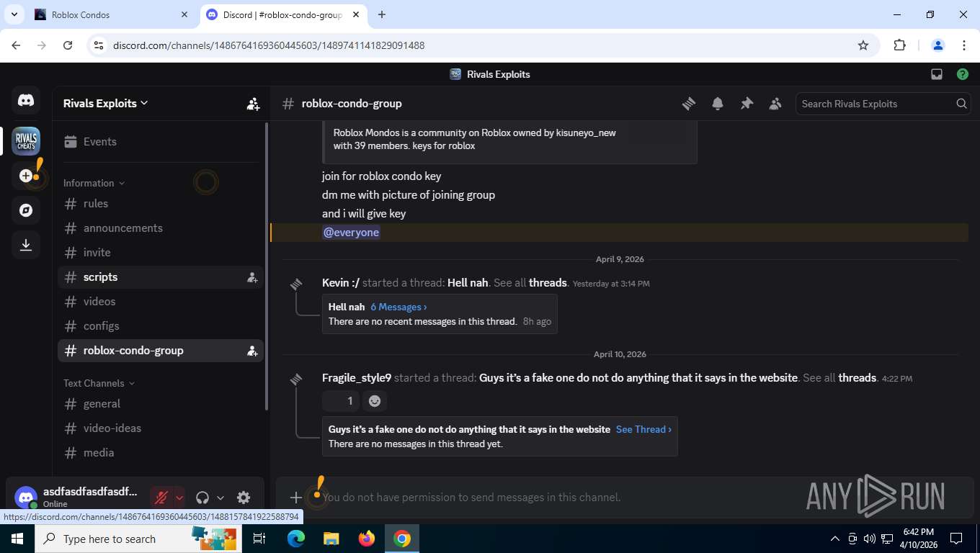Open Rivals Exploits server dropdown menu

point(106,104)
